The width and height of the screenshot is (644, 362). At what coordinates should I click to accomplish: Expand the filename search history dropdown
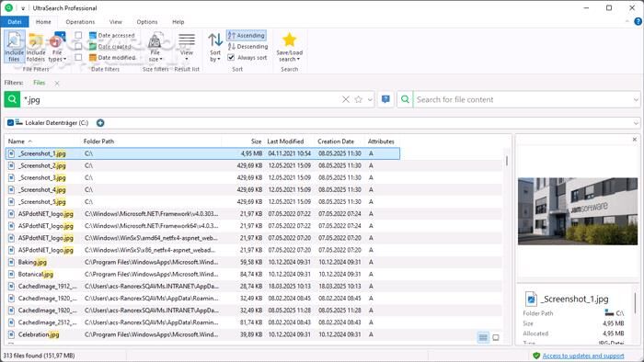(370, 99)
